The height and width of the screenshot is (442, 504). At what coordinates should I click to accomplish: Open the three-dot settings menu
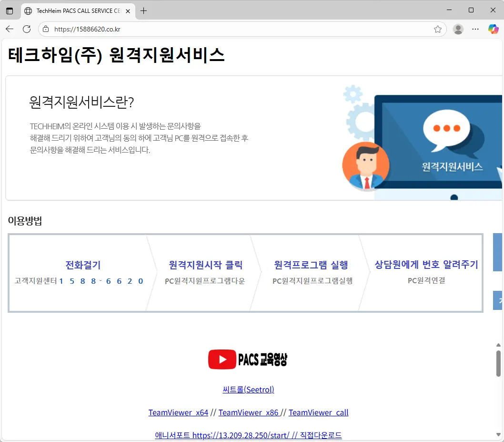475,29
